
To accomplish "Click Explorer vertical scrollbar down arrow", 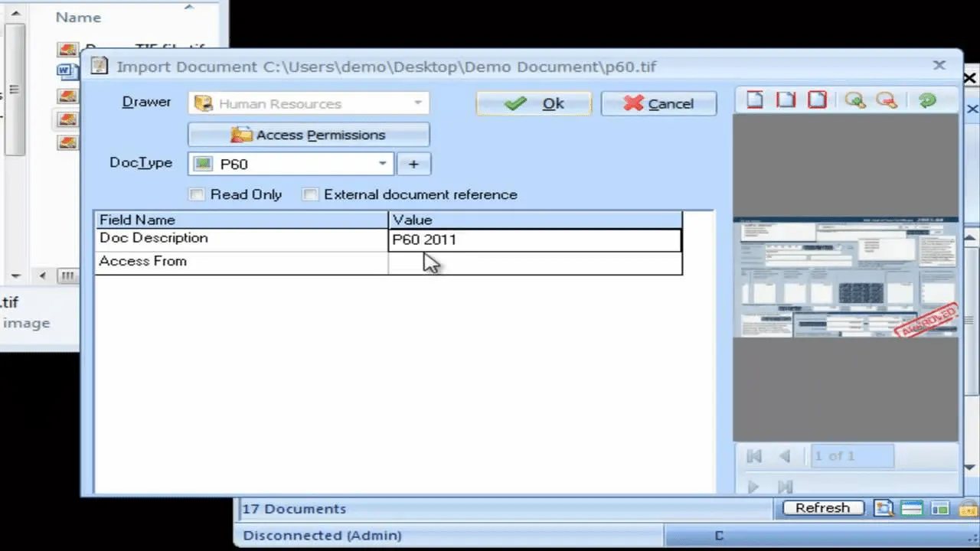I will tap(14, 275).
